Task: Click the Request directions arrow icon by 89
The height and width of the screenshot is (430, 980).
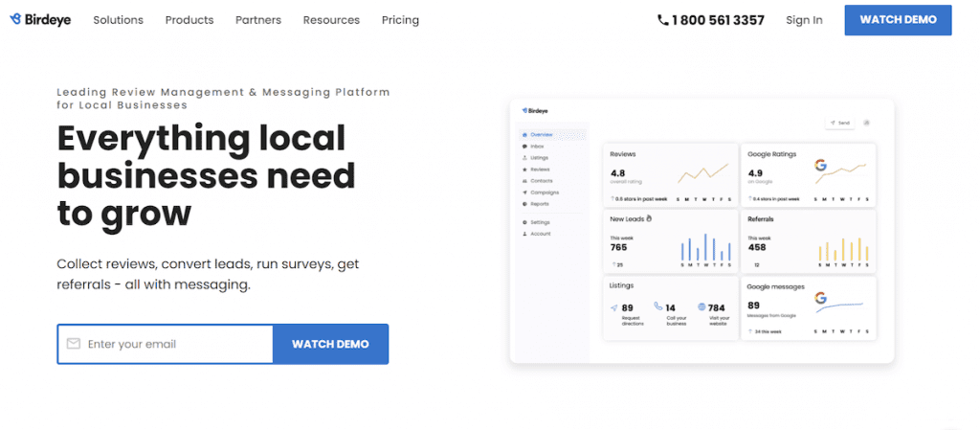Action: (613, 307)
